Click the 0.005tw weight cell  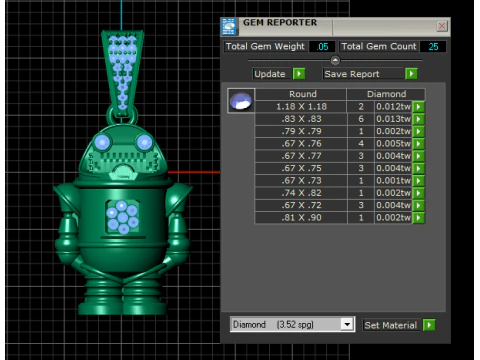(x=393, y=144)
